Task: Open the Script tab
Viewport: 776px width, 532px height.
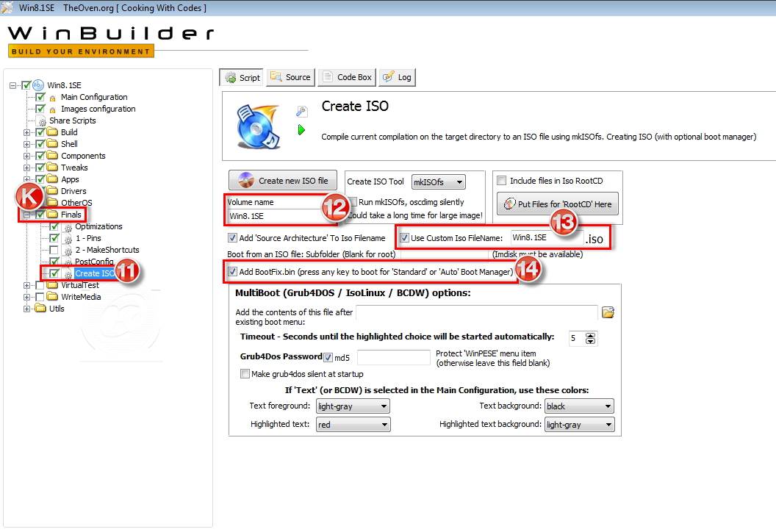Action: click(242, 78)
